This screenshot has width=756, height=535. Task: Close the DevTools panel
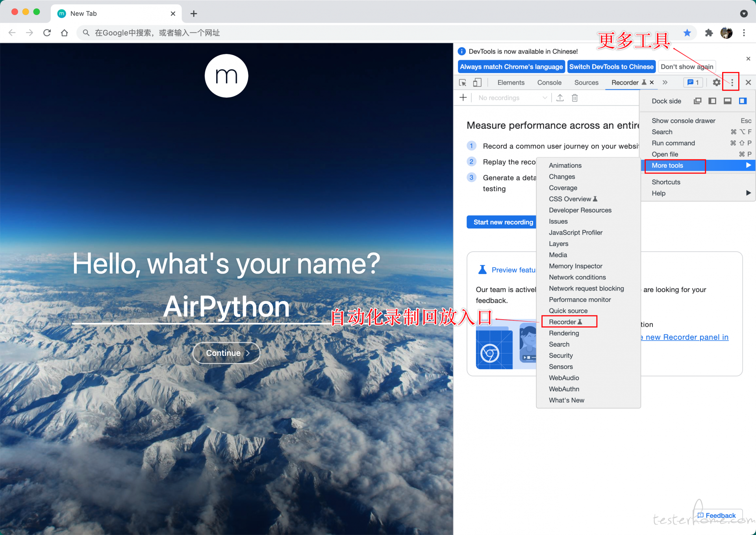point(748,83)
